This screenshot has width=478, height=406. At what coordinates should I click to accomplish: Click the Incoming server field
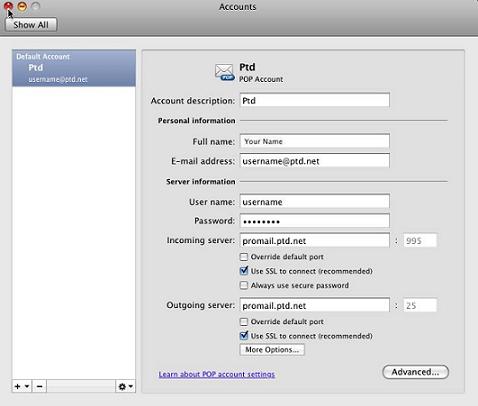315,240
